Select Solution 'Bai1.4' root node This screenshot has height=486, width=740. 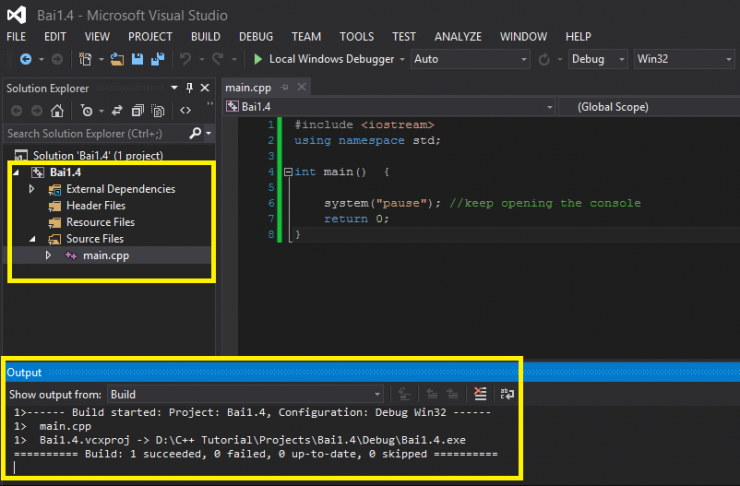pos(98,155)
